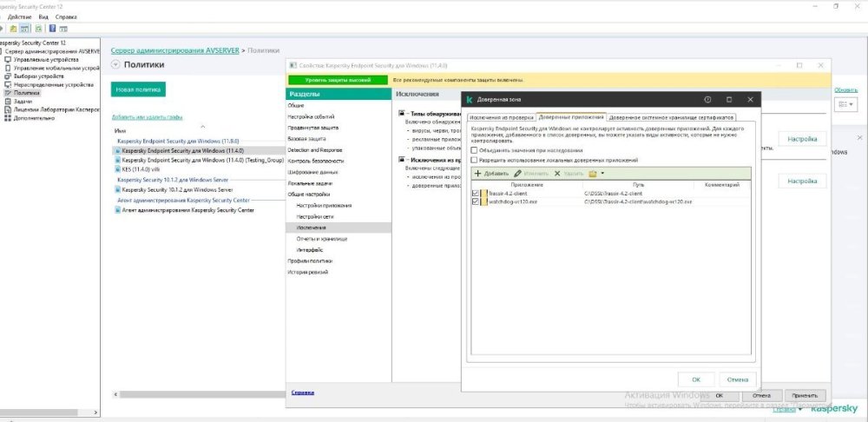Open the import/export dropdown arrow in toolbar
This screenshot has height=422, width=868.
click(602, 174)
